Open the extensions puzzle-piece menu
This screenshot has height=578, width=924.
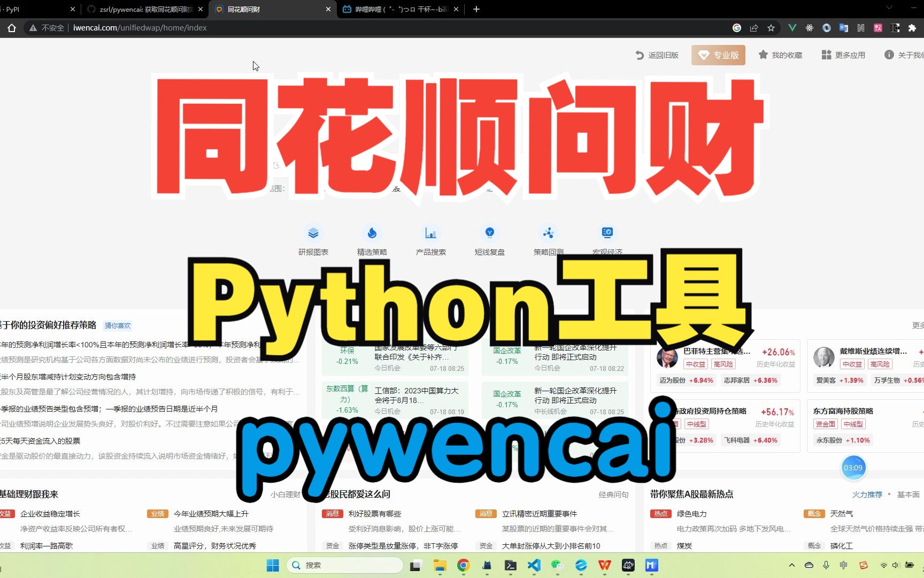click(x=912, y=28)
